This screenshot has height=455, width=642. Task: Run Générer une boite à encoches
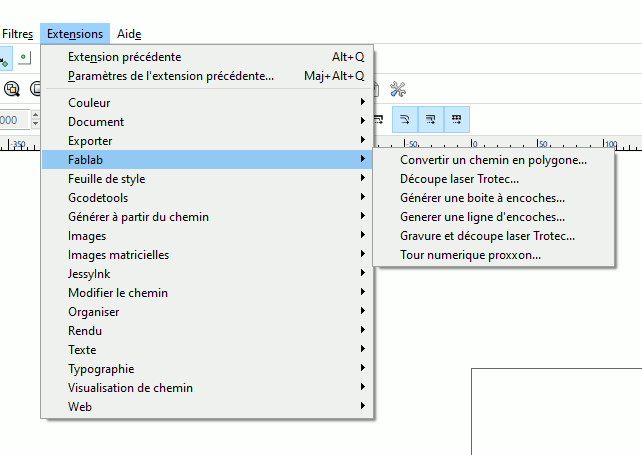482,198
